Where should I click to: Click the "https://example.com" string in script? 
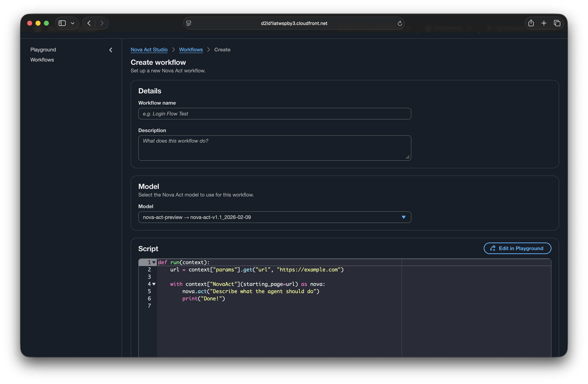tap(309, 270)
